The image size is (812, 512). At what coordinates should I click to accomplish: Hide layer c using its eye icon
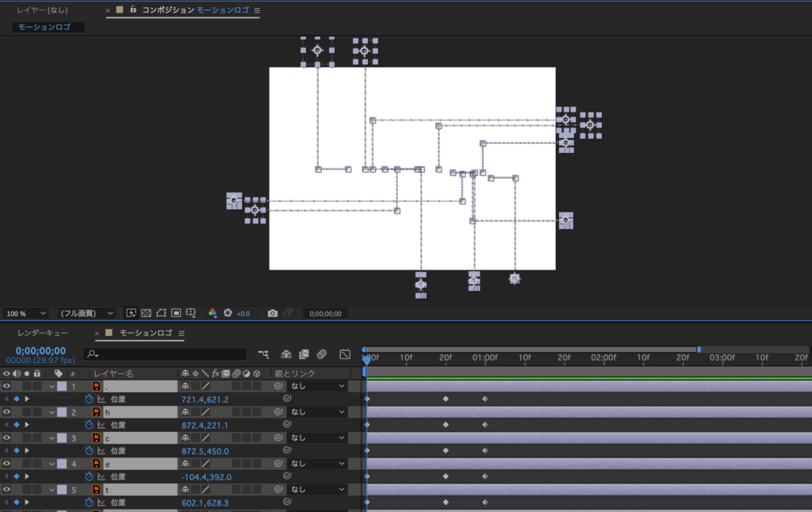pos(6,437)
